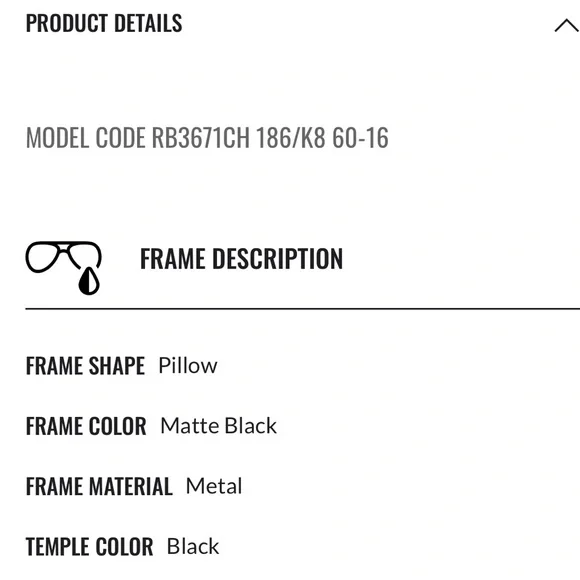Click the Frame Description heading
Viewport: 580px width, 580px height.
click(x=242, y=259)
